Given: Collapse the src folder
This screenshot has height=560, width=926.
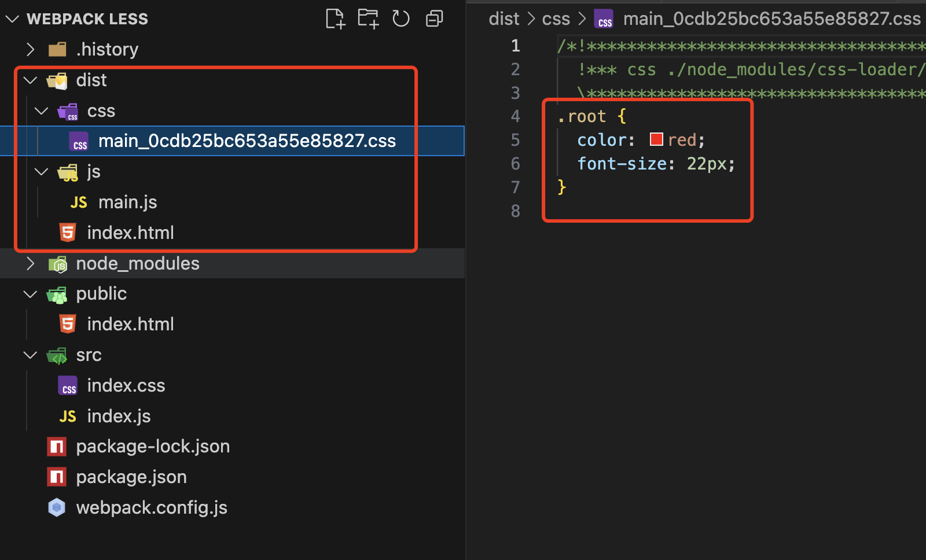Looking at the screenshot, I should 30,355.
